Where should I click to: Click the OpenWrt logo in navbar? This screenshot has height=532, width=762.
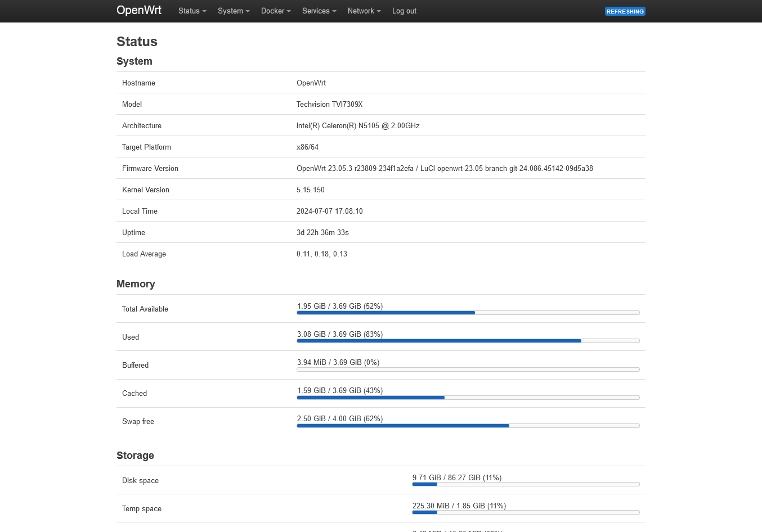click(x=138, y=11)
